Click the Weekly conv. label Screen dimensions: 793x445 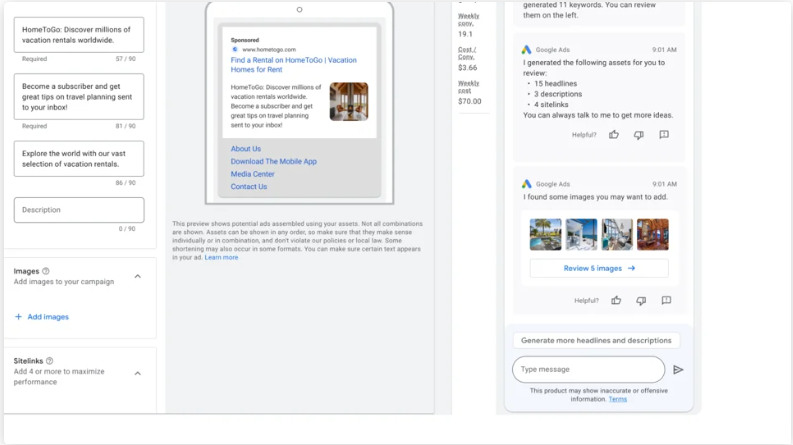[468, 20]
